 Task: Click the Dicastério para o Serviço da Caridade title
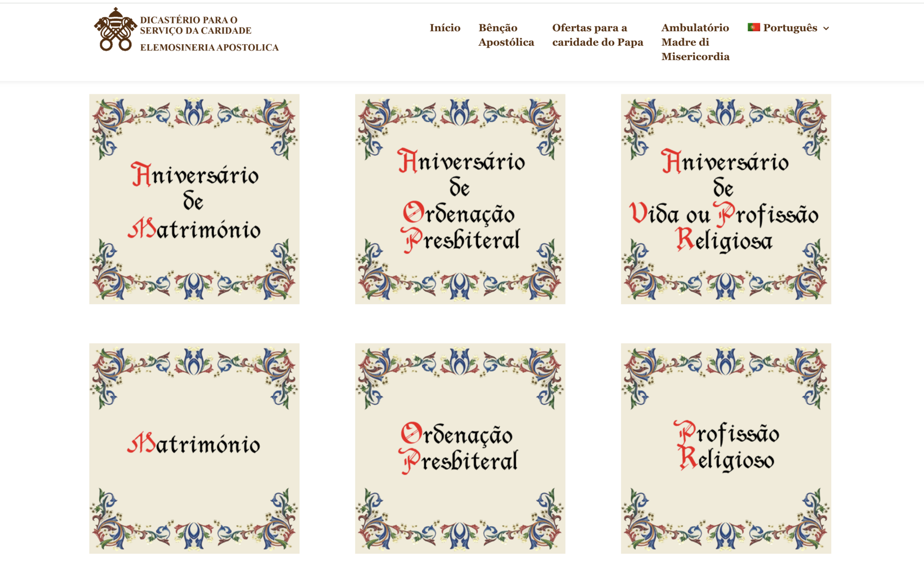click(195, 25)
